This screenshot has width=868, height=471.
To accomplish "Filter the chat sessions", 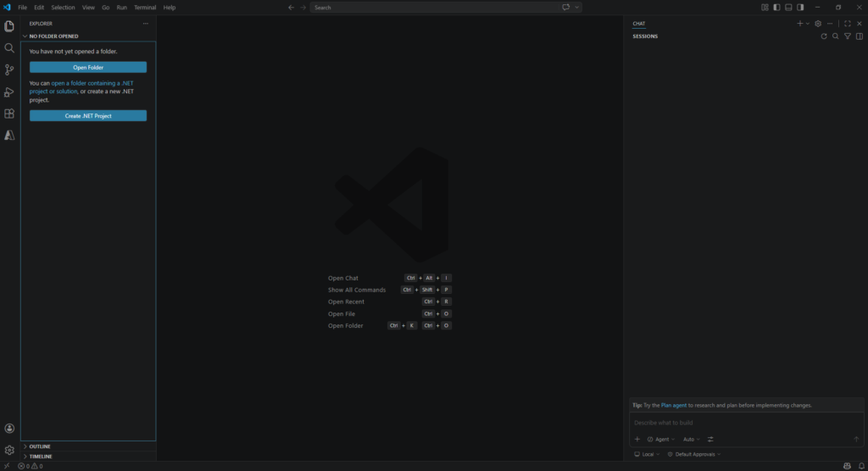I will point(848,36).
